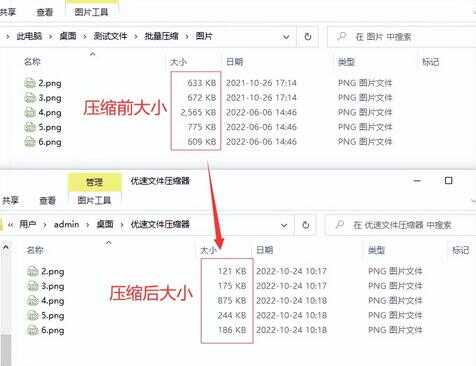Click scrollbar up arrow in lower window

(6, 247)
